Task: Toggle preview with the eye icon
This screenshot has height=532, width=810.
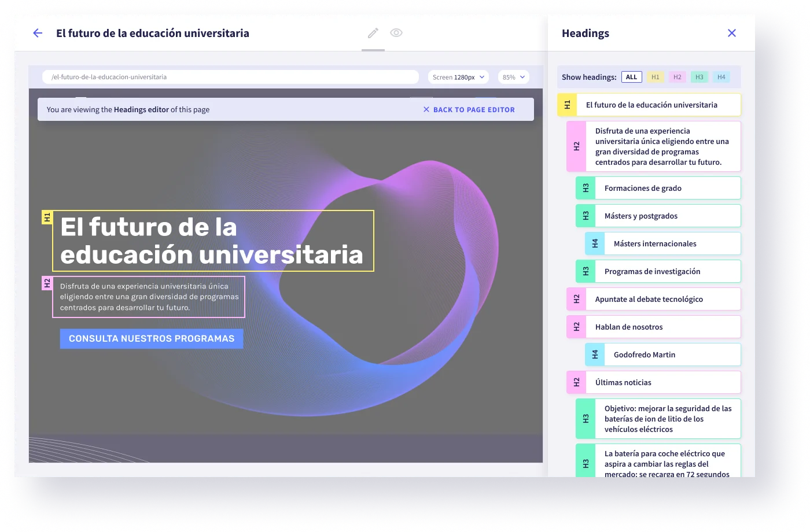Action: pos(396,33)
